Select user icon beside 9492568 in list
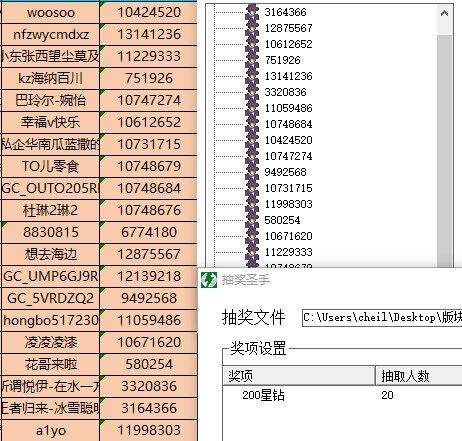 coord(252,172)
